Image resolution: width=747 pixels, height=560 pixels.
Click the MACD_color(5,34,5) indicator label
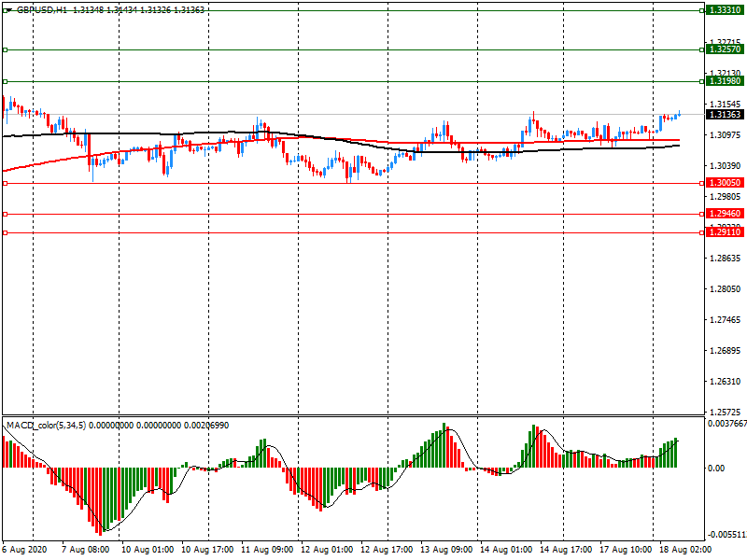click(x=58, y=426)
